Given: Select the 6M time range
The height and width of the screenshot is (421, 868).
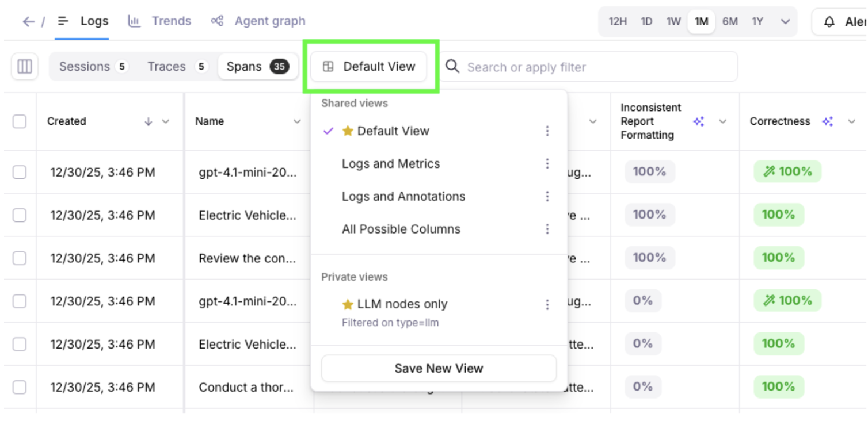Looking at the screenshot, I should (x=730, y=22).
